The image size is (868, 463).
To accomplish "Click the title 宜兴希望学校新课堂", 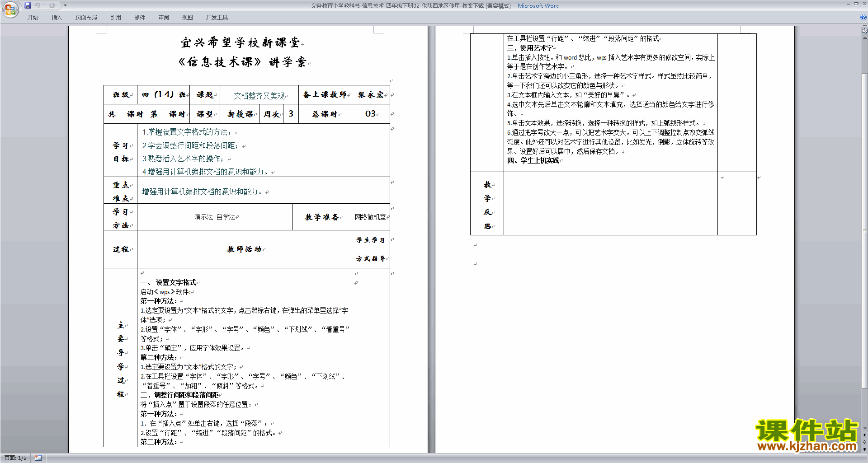I will pyautogui.click(x=241, y=42).
